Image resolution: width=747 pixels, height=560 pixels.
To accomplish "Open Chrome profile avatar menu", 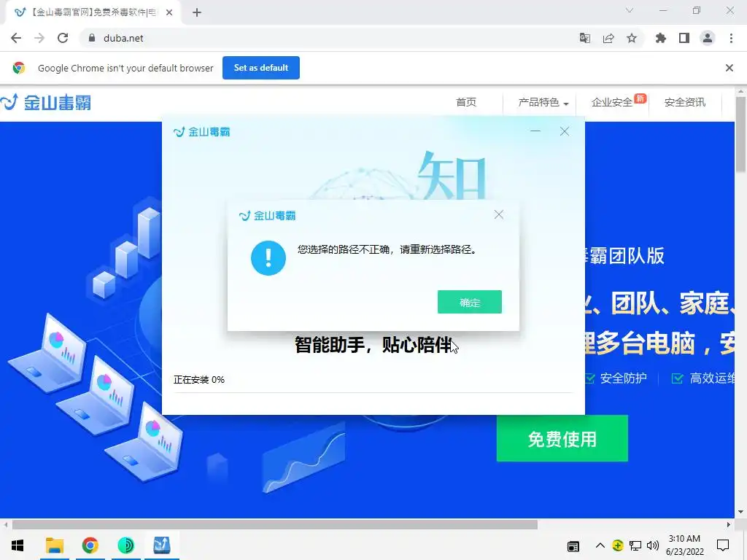I will 708,38.
